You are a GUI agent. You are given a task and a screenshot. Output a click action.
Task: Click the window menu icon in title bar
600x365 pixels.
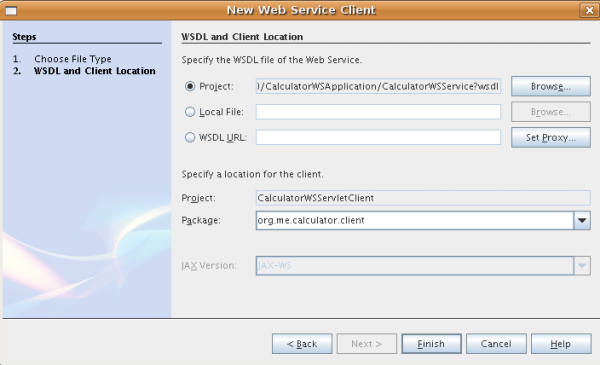pos(11,10)
